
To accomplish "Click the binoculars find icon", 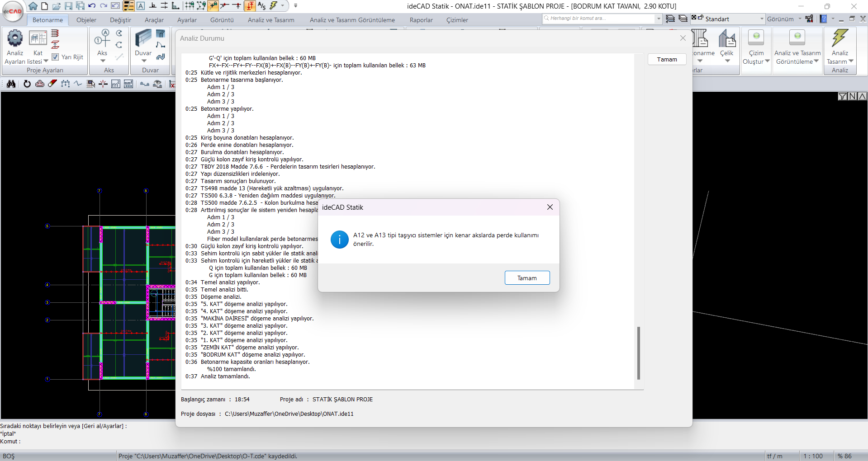I will (x=11, y=84).
